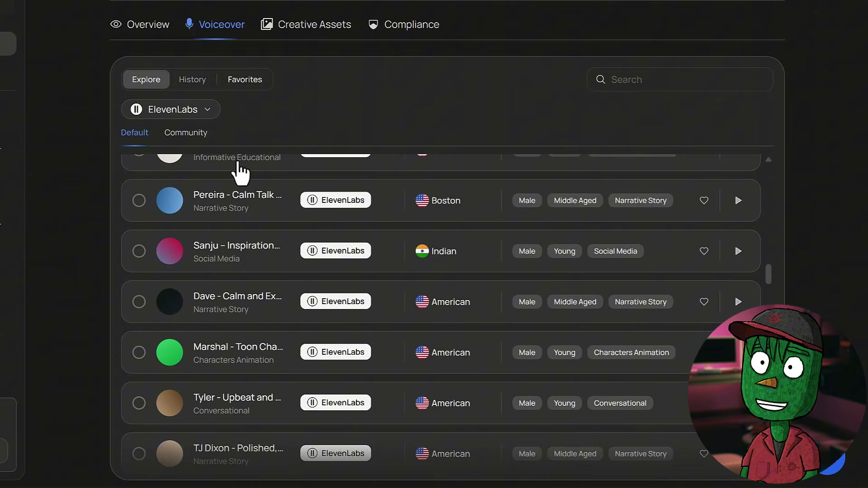Select the Marshal voice radio button
The image size is (868, 488).
139,352
